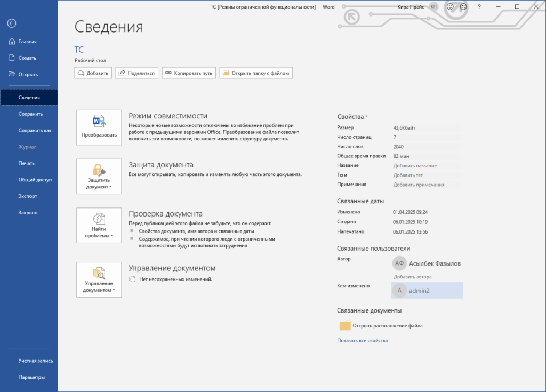The image size is (546, 392).
Task: Click the smiley face feedback icon
Action: click(450, 7)
